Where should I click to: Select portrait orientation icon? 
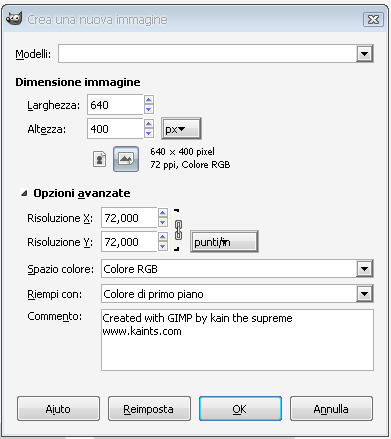pyautogui.click(x=99, y=159)
